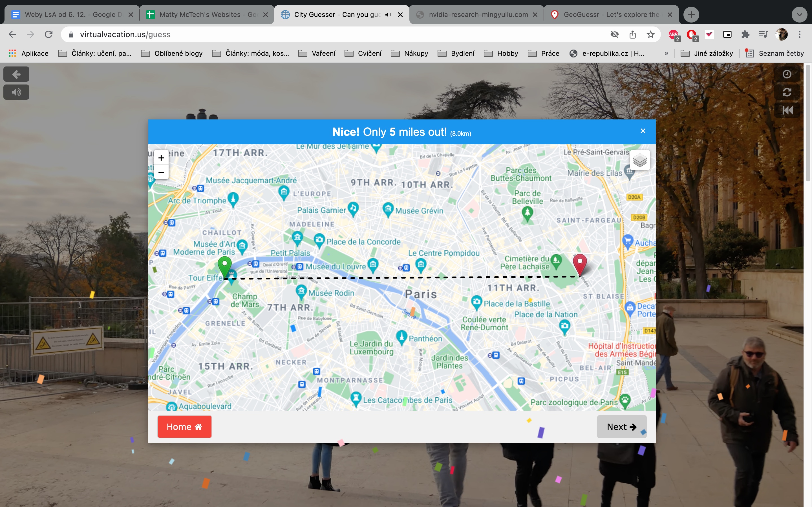
Task: Open the clock timer icon
Action: [787, 74]
